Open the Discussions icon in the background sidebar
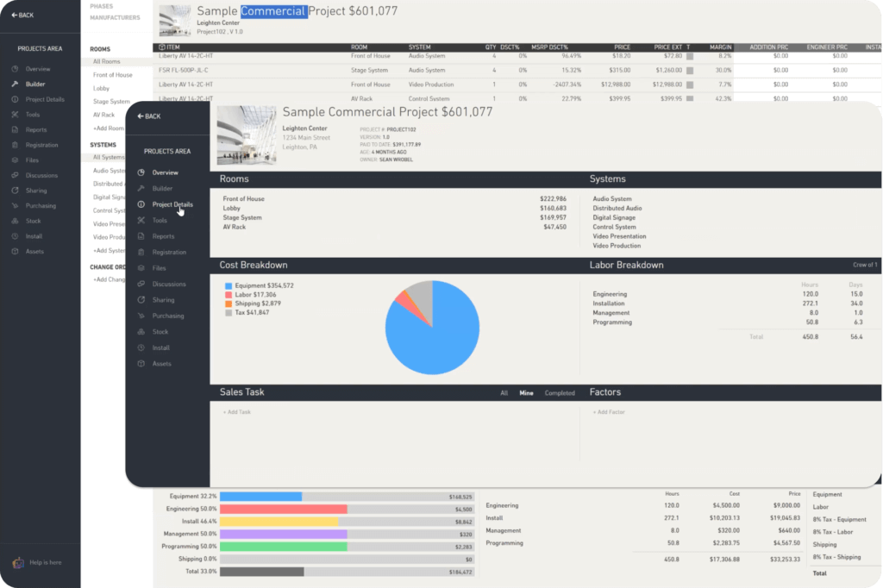The height and width of the screenshot is (588, 883). [x=15, y=175]
